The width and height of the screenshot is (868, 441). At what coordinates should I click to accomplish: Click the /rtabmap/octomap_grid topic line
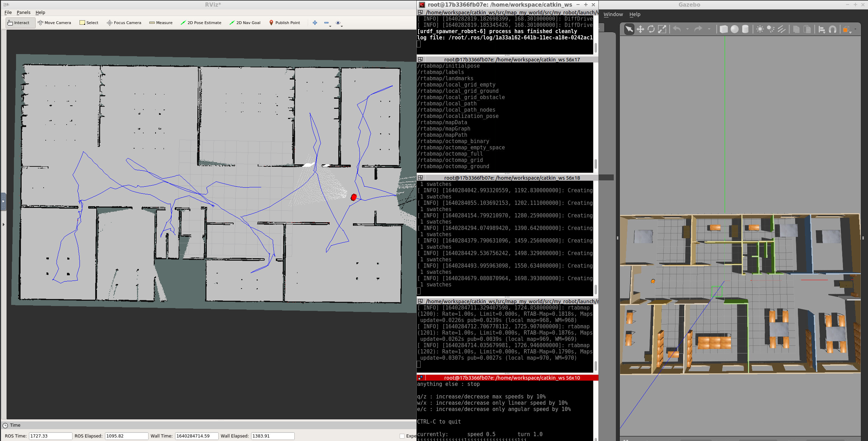click(x=450, y=160)
